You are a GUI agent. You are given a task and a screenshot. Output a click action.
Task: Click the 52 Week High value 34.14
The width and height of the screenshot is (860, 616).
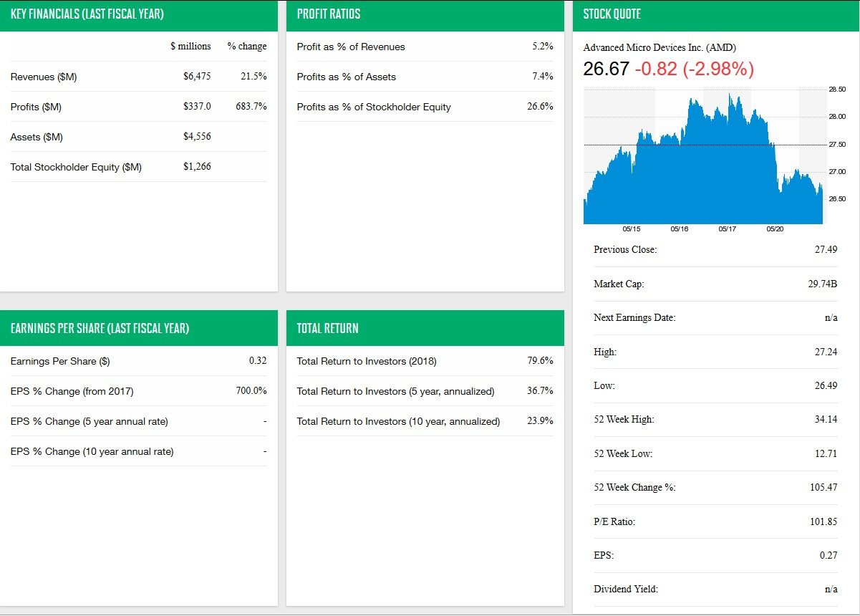[826, 419]
